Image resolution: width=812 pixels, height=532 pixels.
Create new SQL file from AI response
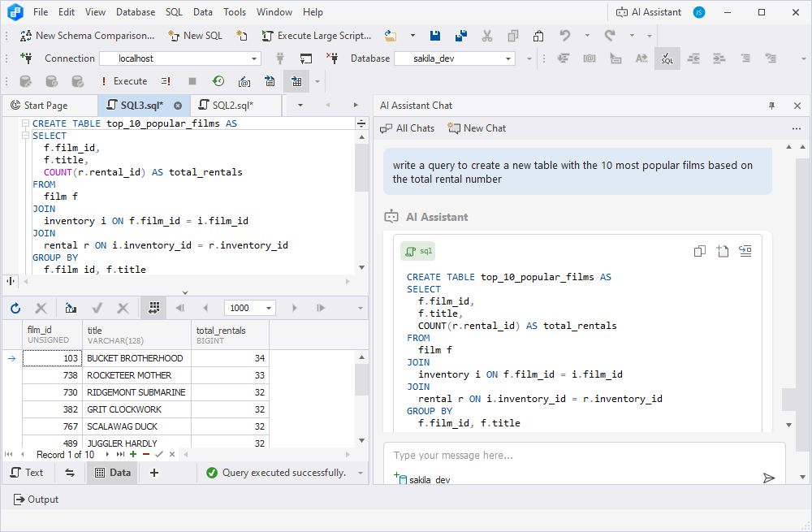(723, 251)
